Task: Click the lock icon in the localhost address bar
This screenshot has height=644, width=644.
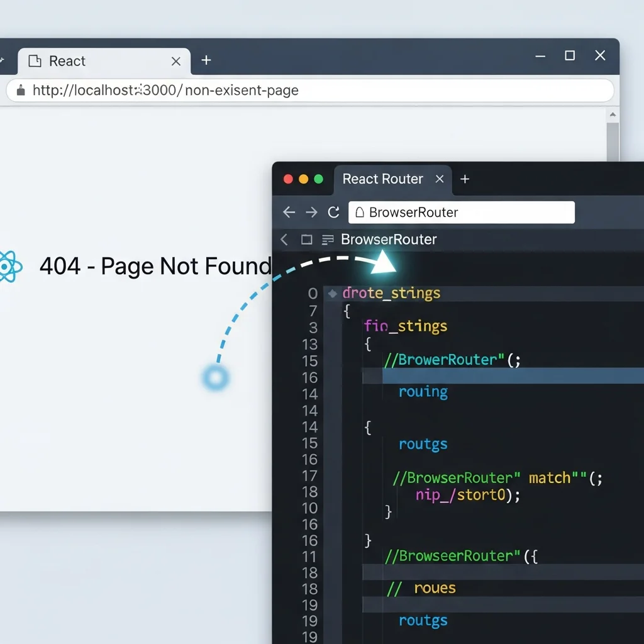Action: (x=20, y=90)
